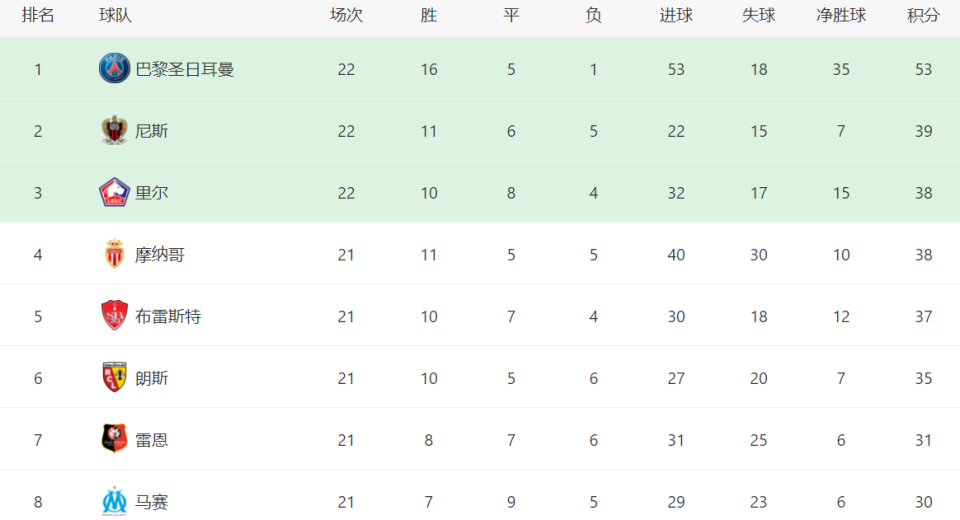Open the Brest club logo
Viewport: 960px width, 520px height.
[x=114, y=315]
